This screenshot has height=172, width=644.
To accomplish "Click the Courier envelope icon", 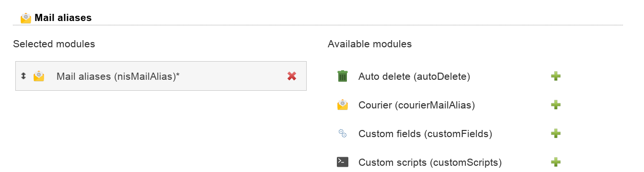I will [x=342, y=105].
